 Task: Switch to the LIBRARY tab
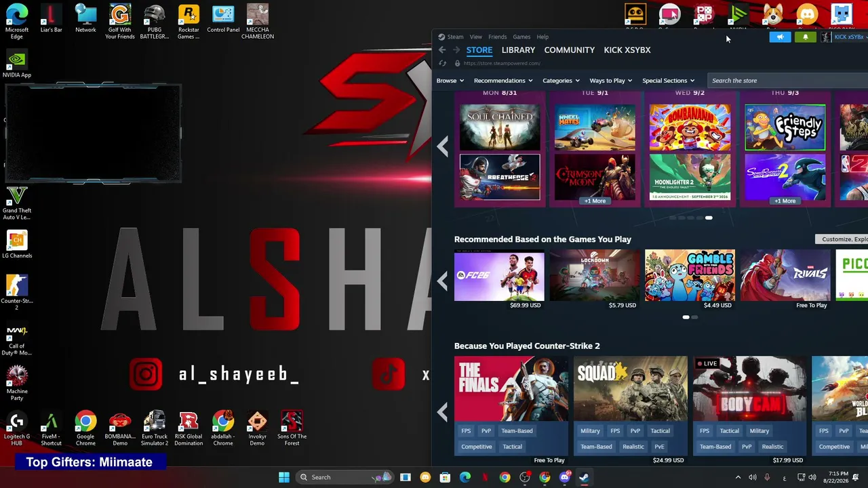(x=518, y=50)
